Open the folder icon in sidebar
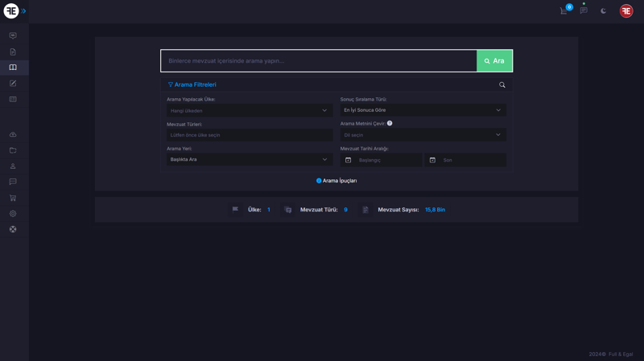The width and height of the screenshot is (644, 361). [13, 150]
